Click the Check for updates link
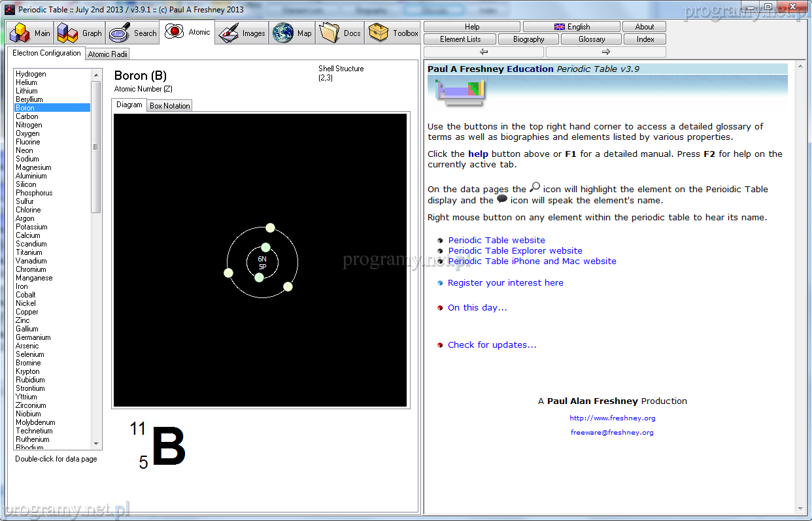Screen dimensions: 812x521 [x=492, y=345]
